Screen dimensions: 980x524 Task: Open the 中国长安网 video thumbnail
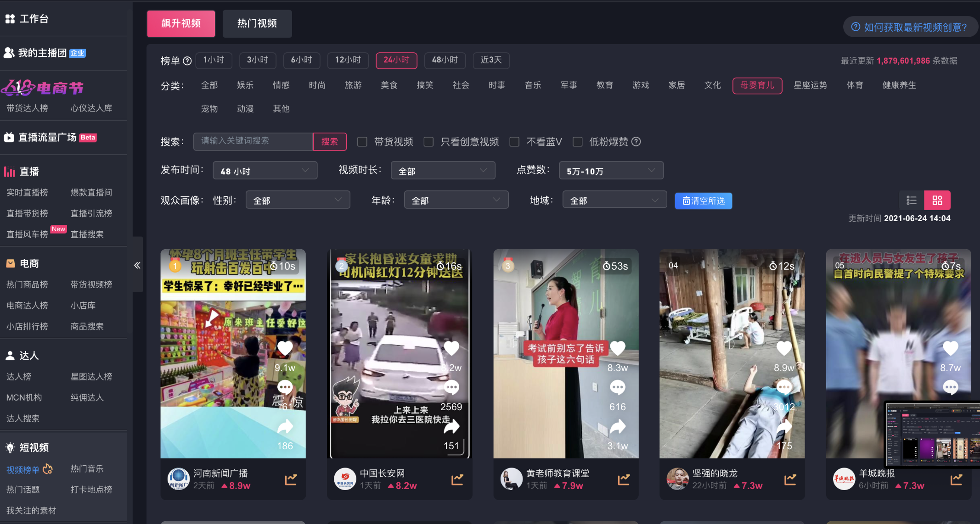tap(400, 354)
